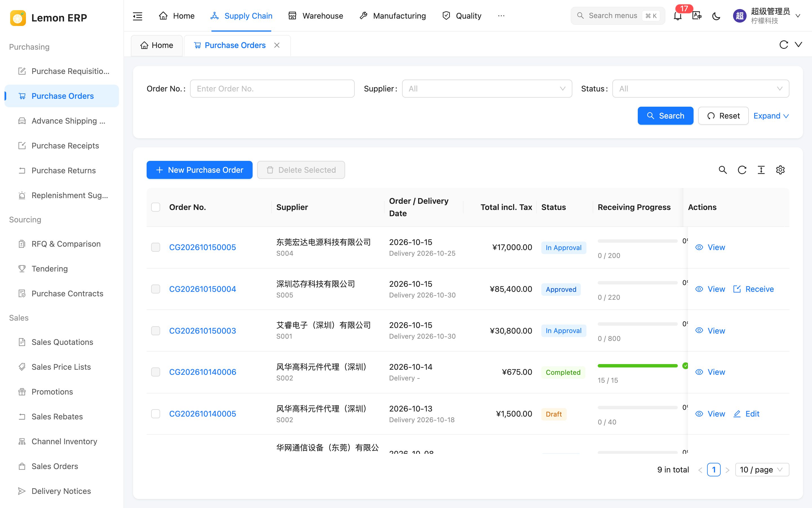Toggle the select-all header checkbox
The height and width of the screenshot is (508, 812).
click(156, 207)
